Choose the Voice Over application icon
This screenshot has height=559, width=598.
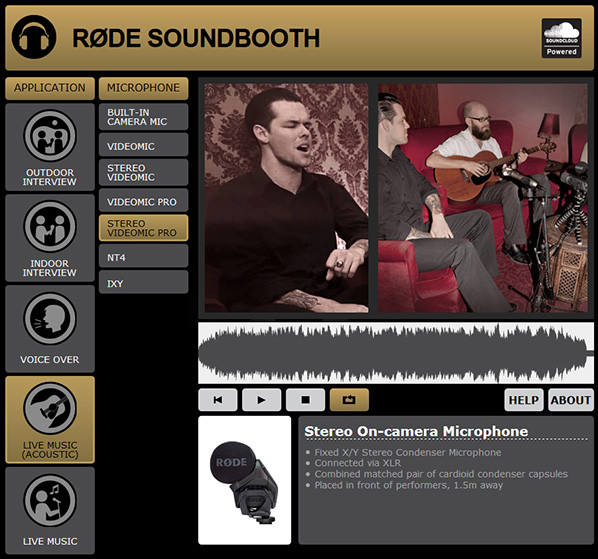point(50,318)
